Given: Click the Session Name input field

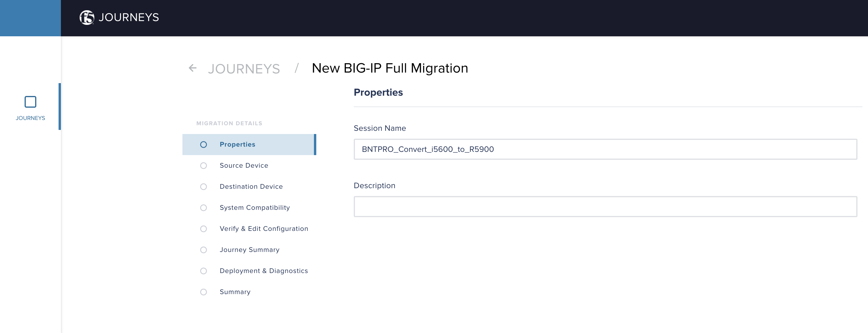Looking at the screenshot, I should coord(605,149).
